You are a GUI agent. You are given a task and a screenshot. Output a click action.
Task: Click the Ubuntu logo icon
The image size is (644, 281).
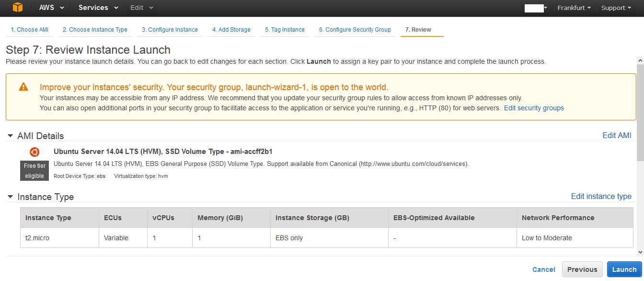34,152
